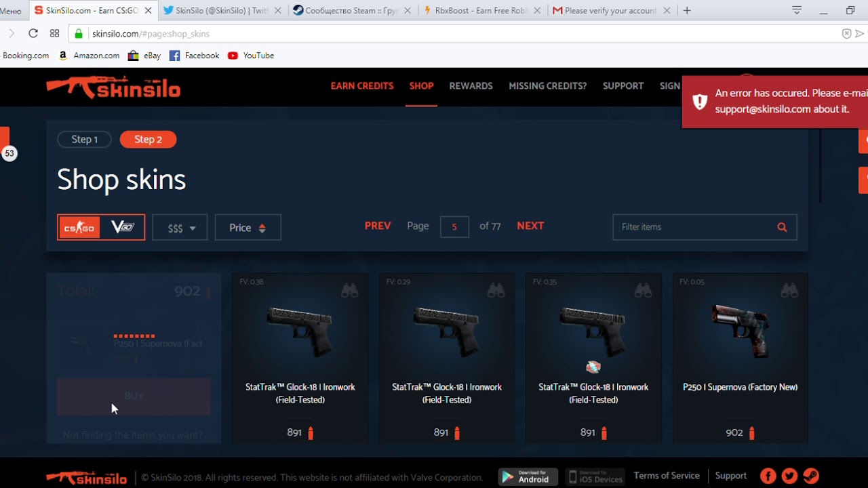Image resolution: width=868 pixels, height=488 pixels.
Task: Toggle Price sort order
Action: pyautogui.click(x=248, y=228)
